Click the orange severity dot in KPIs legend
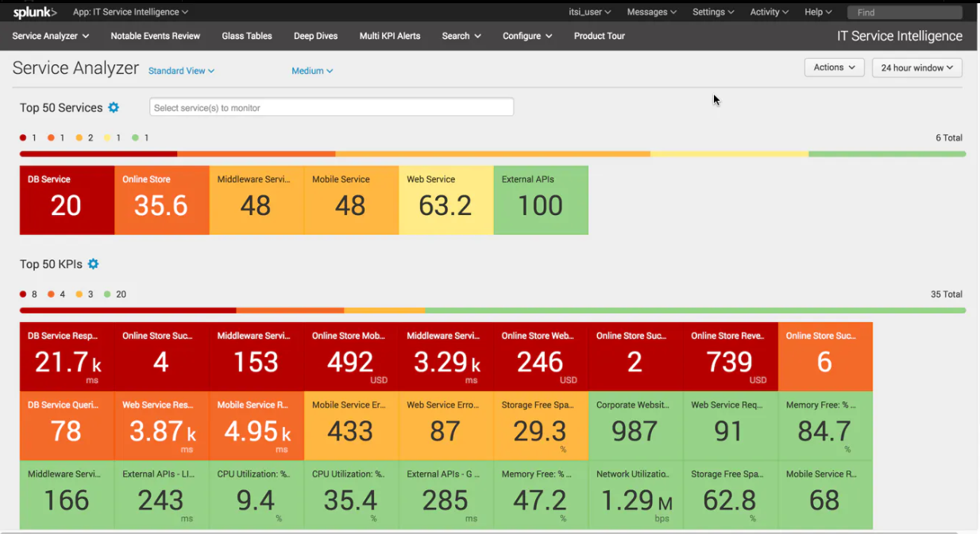The width and height of the screenshot is (980, 534). tap(51, 294)
